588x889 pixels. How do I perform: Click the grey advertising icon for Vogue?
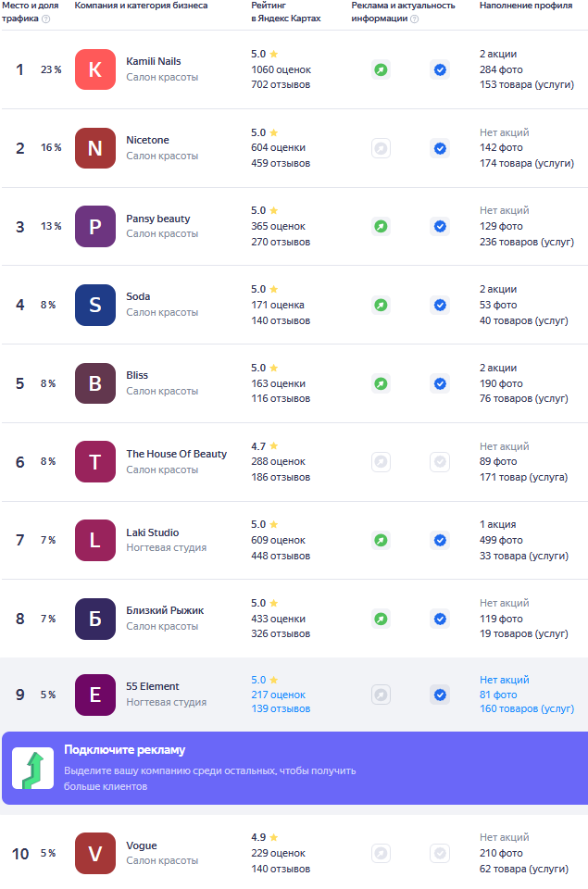pyautogui.click(x=381, y=853)
